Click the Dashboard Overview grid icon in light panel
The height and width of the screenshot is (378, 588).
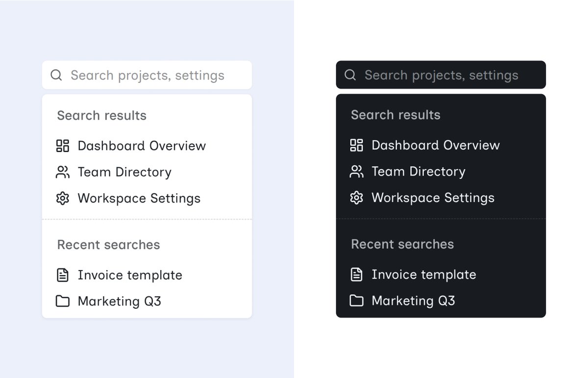pos(63,146)
